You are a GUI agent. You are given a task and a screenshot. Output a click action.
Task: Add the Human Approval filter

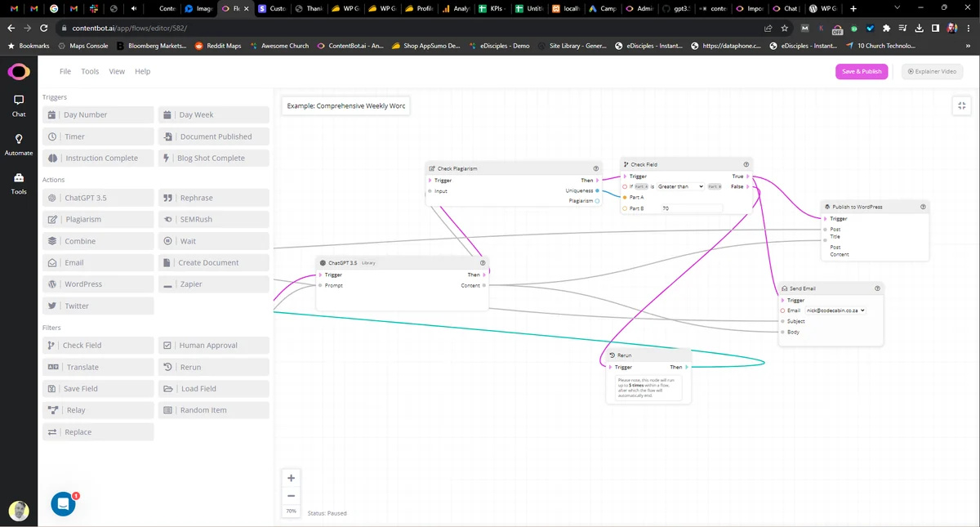click(x=213, y=346)
